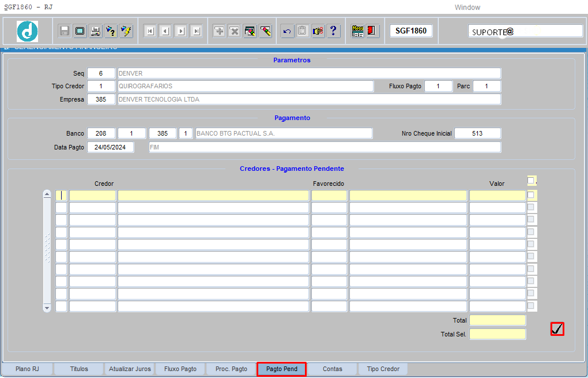This screenshot has height=378, width=588.
Task: Open the Tipo Credor tab
Action: click(383, 369)
